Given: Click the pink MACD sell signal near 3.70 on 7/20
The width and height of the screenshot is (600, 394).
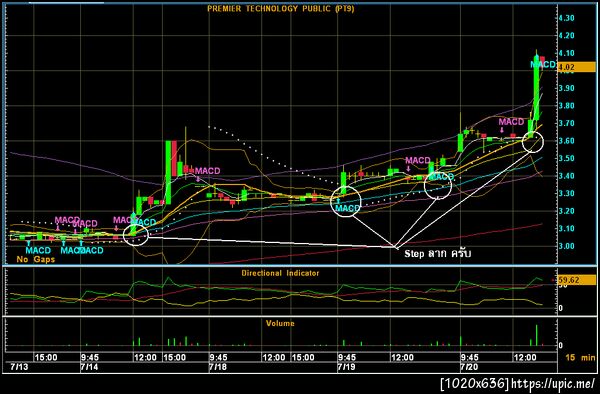Looking at the screenshot, I should point(511,122).
